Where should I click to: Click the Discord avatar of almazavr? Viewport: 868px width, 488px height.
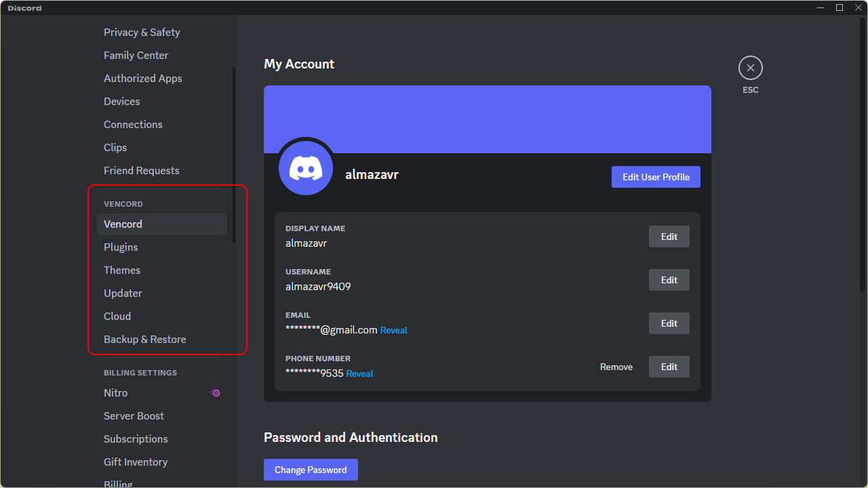coord(306,168)
